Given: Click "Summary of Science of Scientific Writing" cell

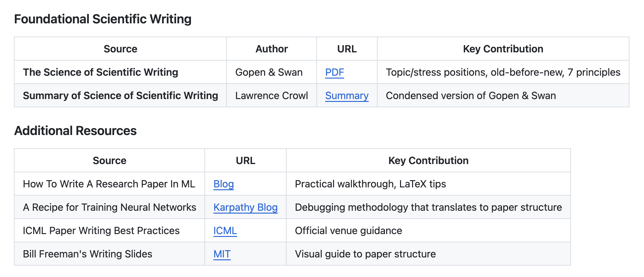Looking at the screenshot, I should pyautogui.click(x=120, y=96).
